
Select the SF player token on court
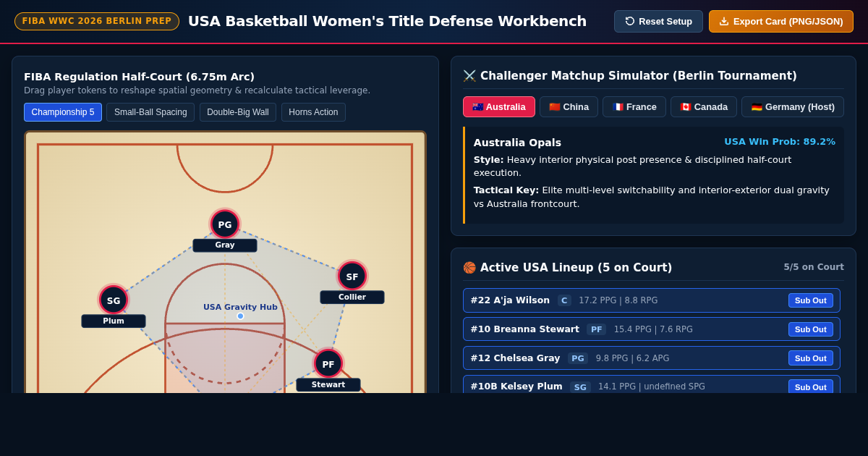352,276
